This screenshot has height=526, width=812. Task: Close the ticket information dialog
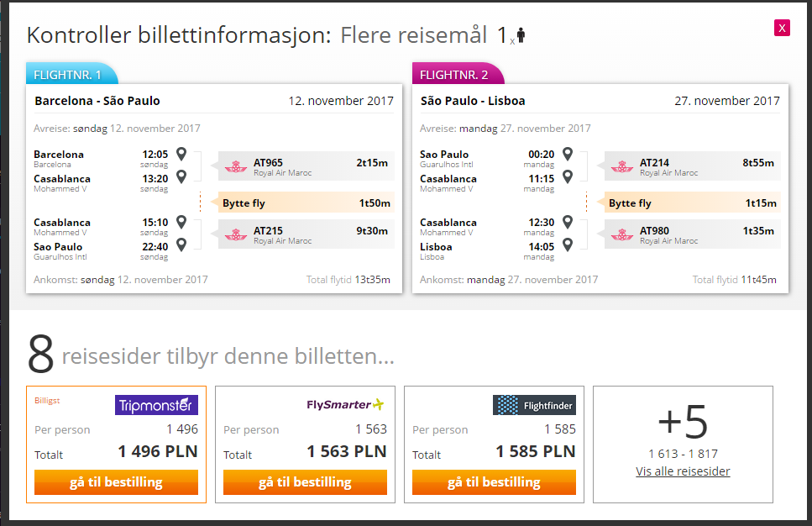pos(782,28)
